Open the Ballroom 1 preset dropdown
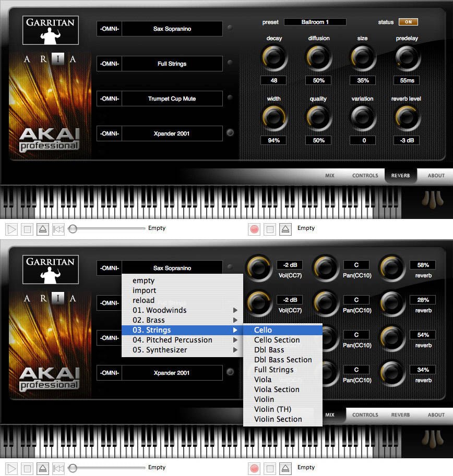This screenshot has height=476, width=453. 315,22
